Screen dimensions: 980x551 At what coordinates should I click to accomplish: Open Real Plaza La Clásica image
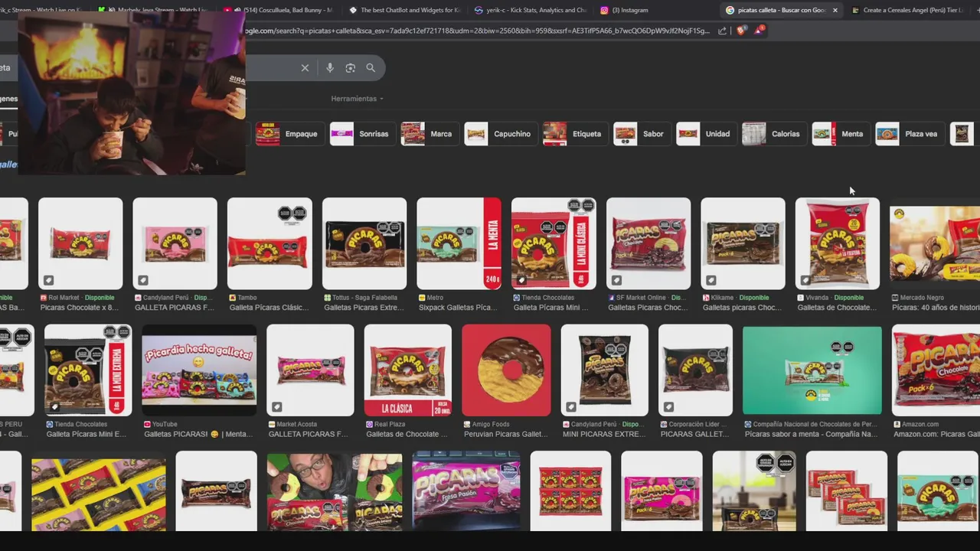coord(408,370)
